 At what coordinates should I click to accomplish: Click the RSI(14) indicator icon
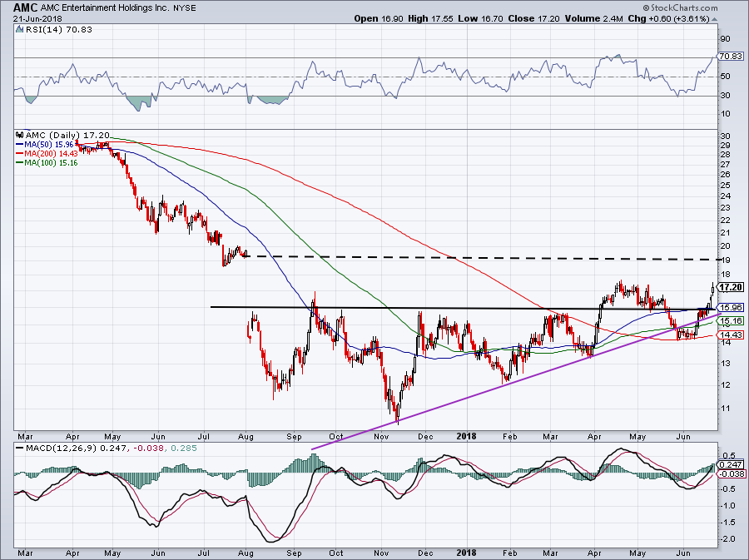point(19,30)
